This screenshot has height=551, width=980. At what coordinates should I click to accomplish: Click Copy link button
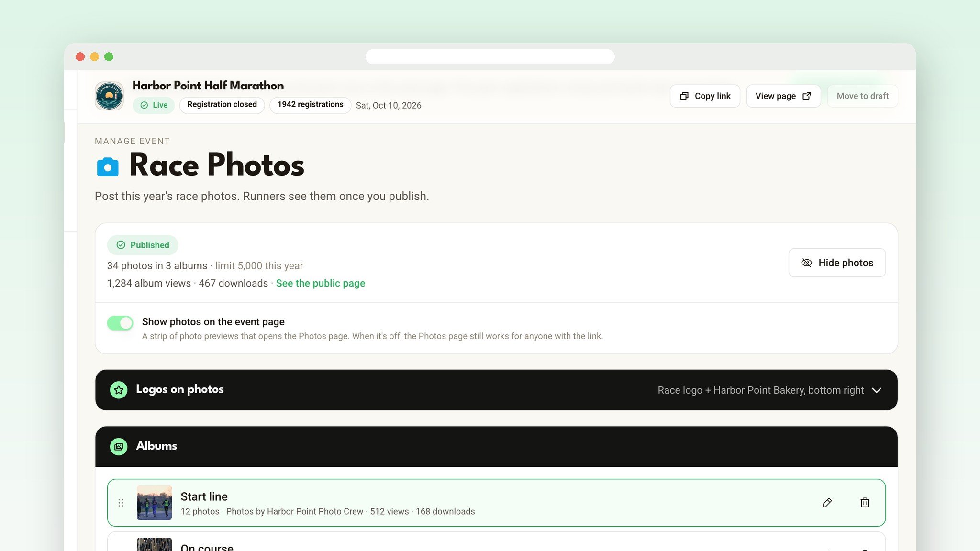pos(705,96)
